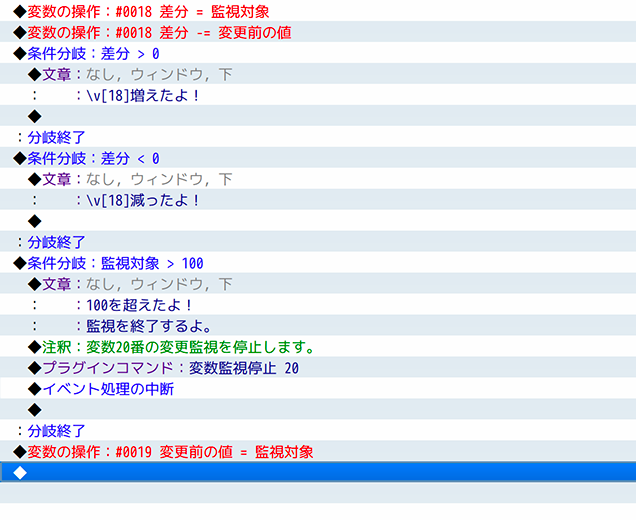Click the highlighted empty command row at bottom

click(x=318, y=473)
